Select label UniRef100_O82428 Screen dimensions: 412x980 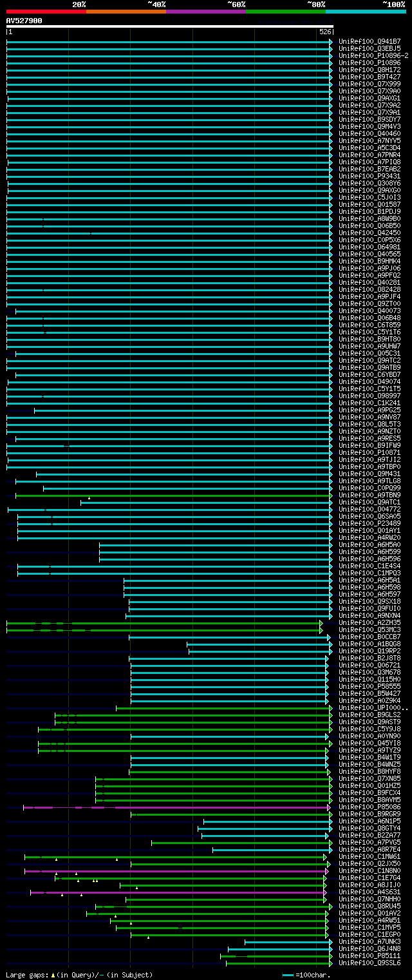coord(370,290)
